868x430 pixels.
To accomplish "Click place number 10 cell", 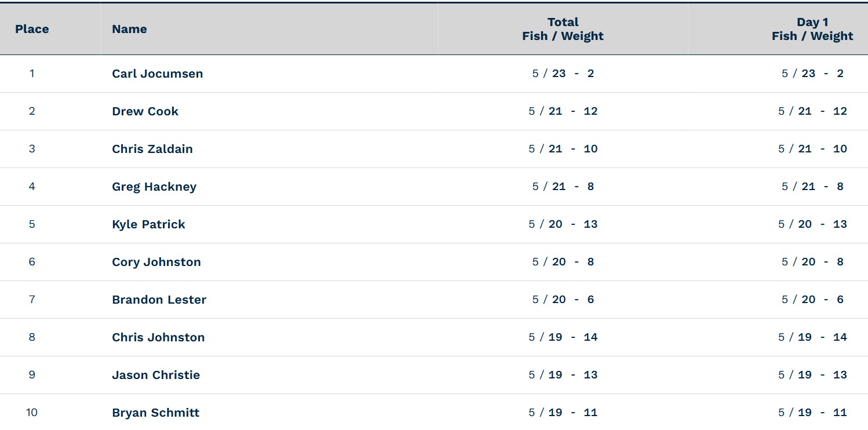I will [32, 413].
